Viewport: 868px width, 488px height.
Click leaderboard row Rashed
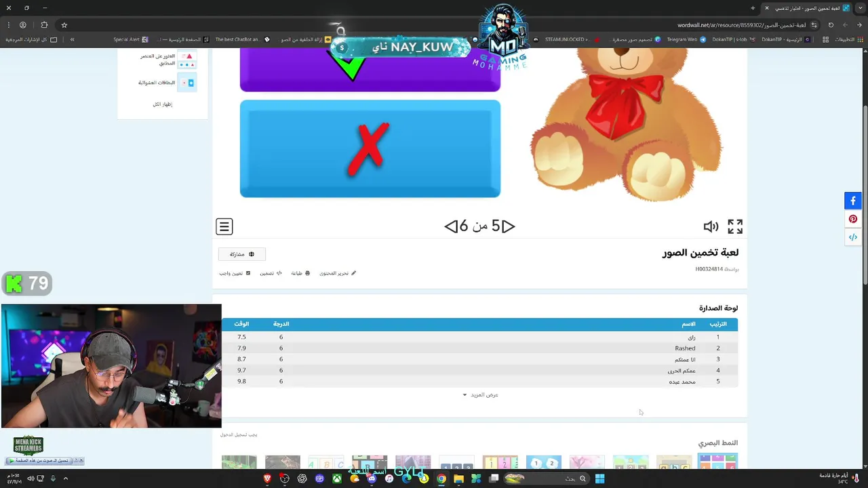[479, 348]
